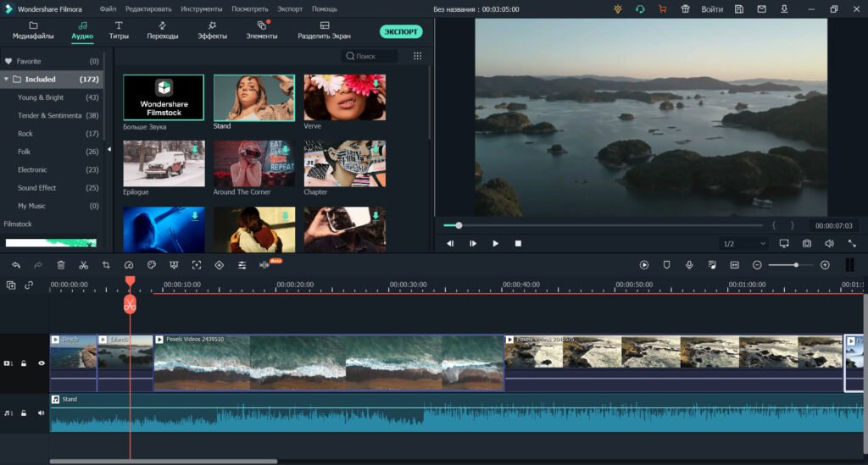This screenshot has width=868, height=465.
Task: Click the Render preview icon
Action: [x=644, y=265]
